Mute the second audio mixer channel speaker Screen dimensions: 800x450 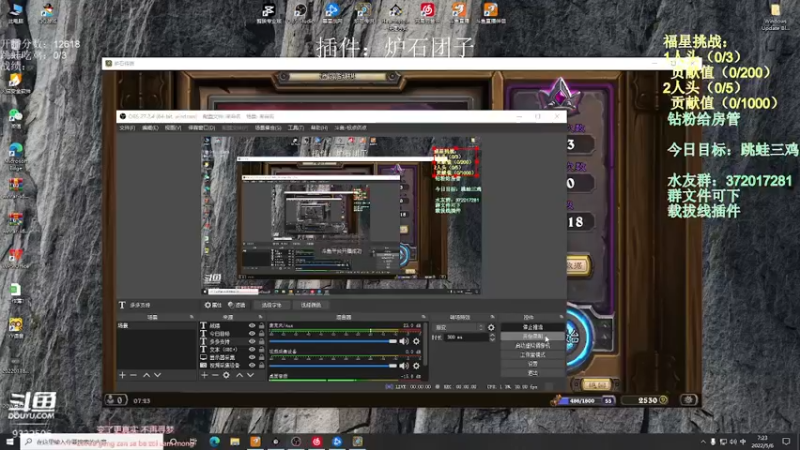(x=404, y=365)
